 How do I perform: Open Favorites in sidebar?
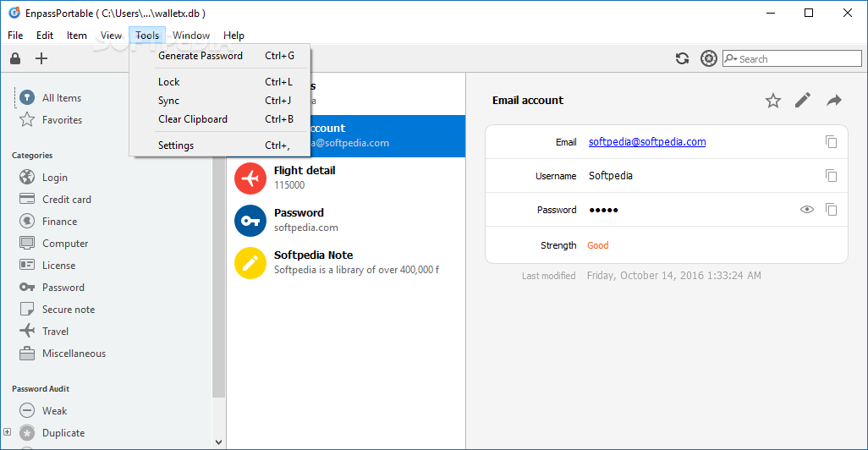51,119
